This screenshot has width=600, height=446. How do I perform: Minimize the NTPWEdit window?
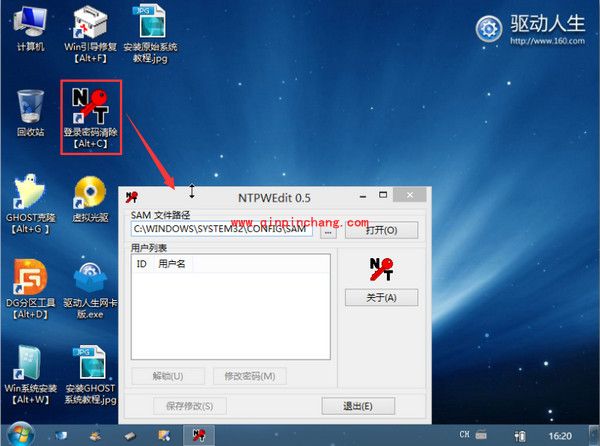click(x=363, y=196)
